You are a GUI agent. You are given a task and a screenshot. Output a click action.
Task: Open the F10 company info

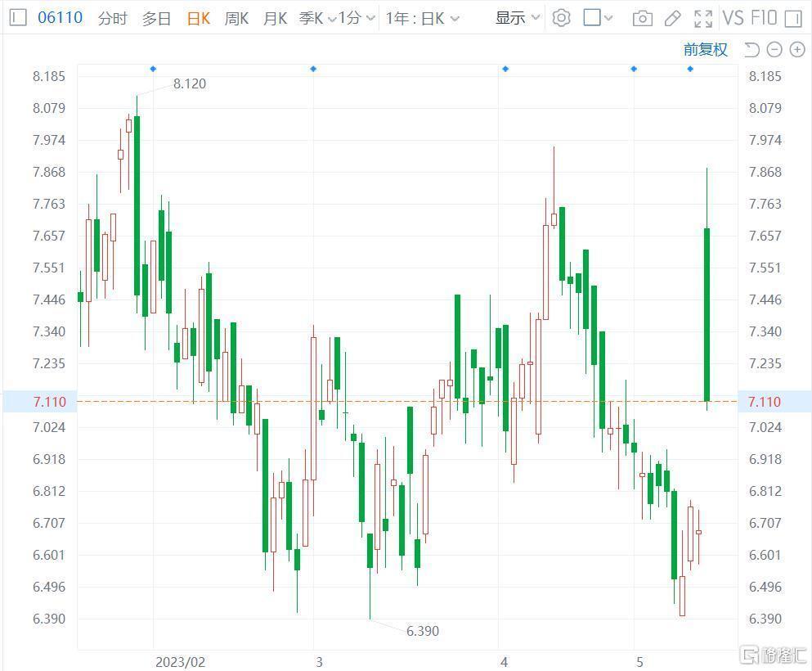(765, 18)
